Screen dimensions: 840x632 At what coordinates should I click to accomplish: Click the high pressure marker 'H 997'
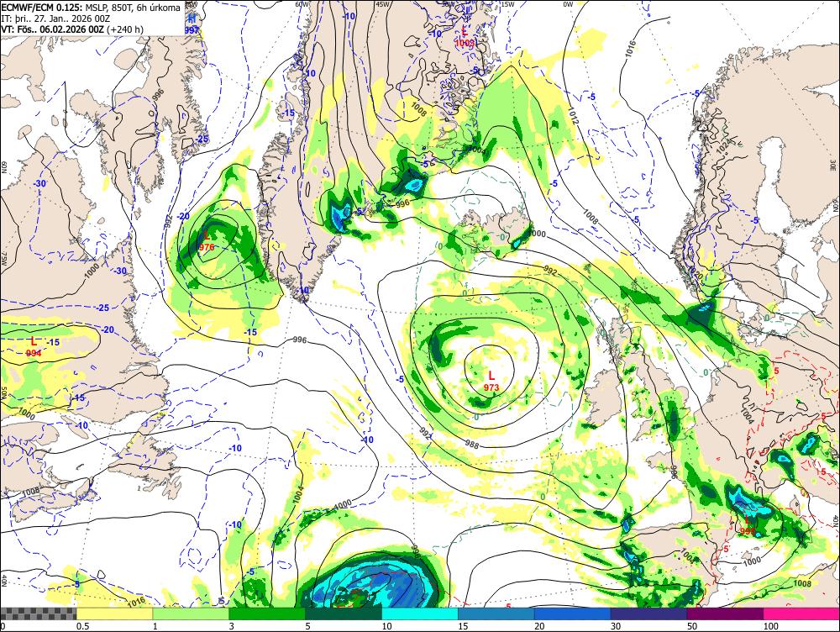192,24
